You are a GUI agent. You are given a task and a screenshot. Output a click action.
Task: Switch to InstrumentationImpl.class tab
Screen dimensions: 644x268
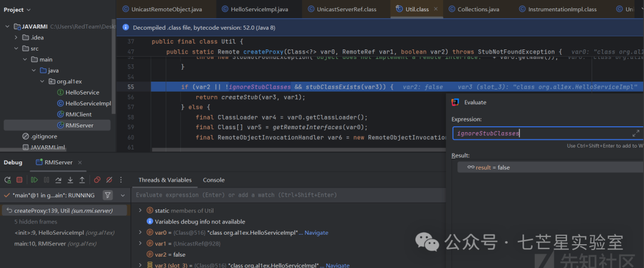(x=558, y=9)
